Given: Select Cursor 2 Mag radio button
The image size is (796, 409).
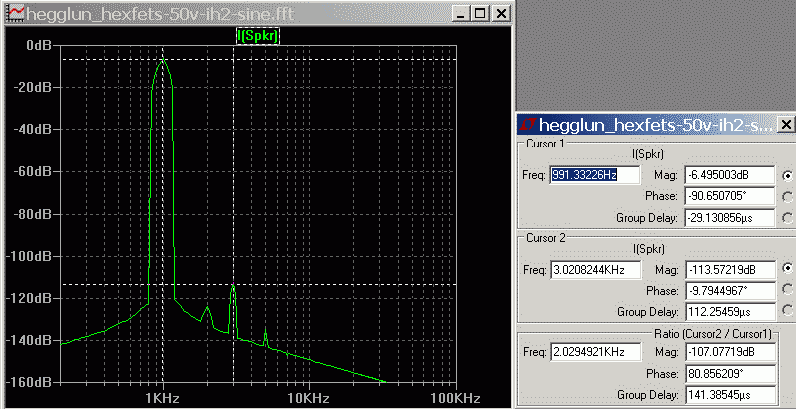Looking at the screenshot, I should click(x=787, y=269).
